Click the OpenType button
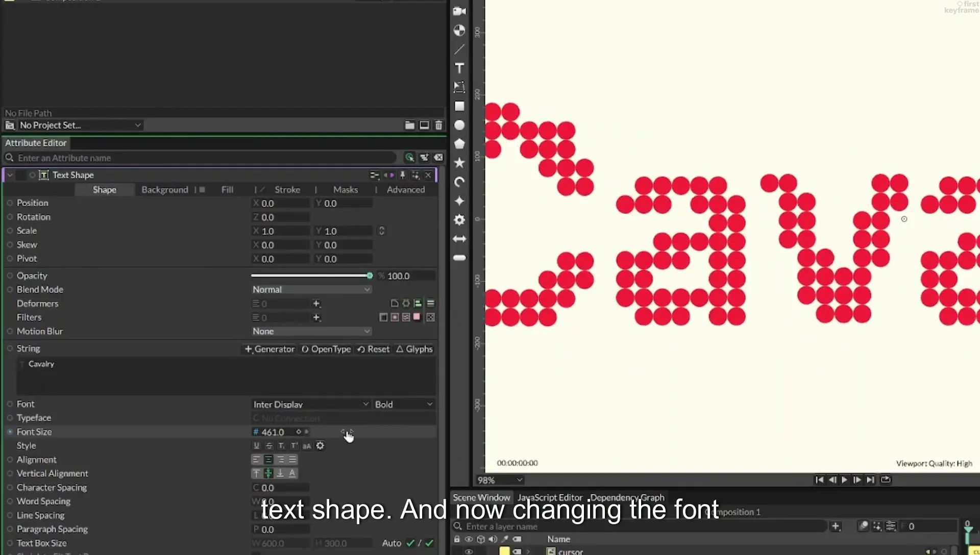The image size is (980, 555). [x=326, y=349]
